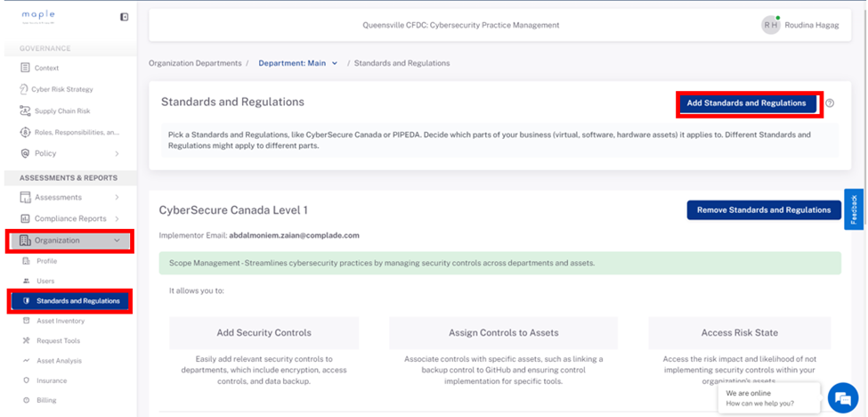Image resolution: width=868 pixels, height=417 pixels.
Task: Click the Maple logo
Action: [38, 16]
